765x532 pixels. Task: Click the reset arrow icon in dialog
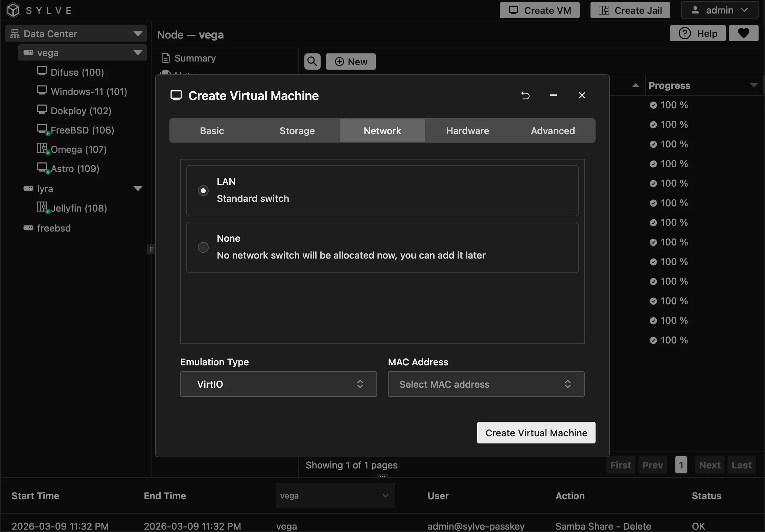click(x=525, y=96)
